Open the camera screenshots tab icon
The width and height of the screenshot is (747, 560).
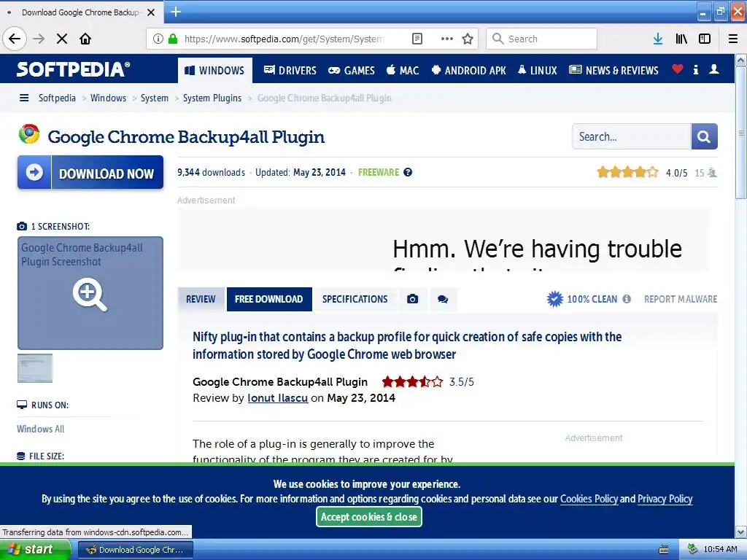[x=413, y=299]
